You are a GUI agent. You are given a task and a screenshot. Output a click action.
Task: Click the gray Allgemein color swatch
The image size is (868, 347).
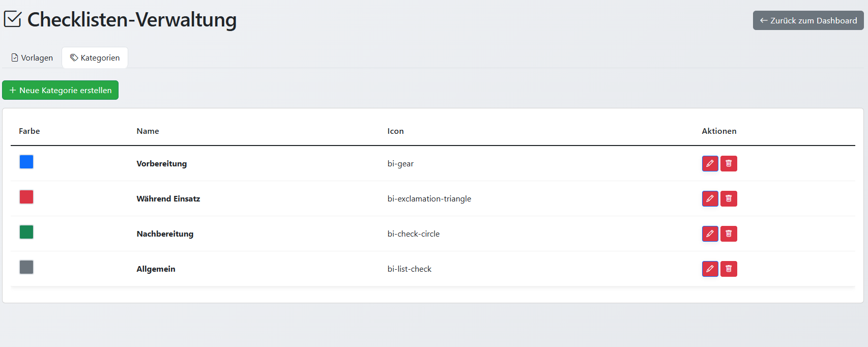coord(26,267)
